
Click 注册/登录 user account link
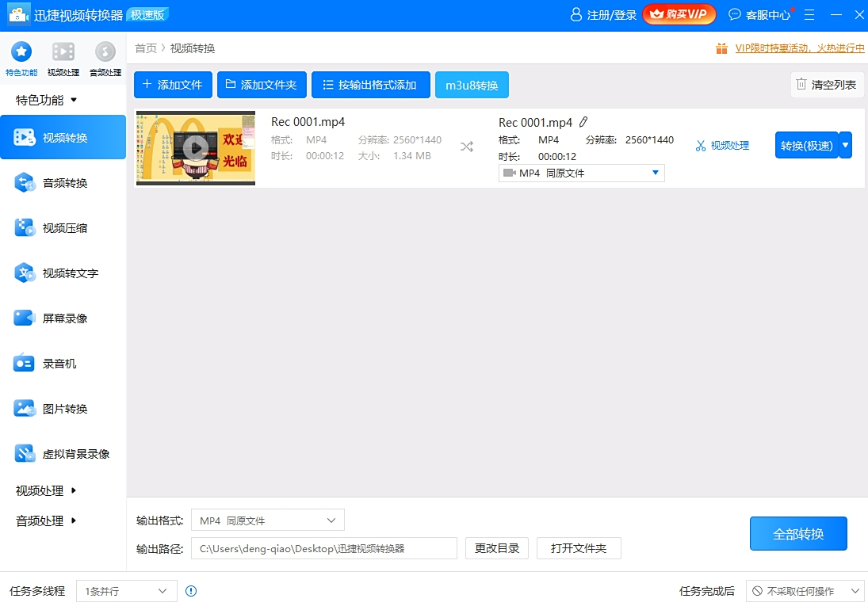click(x=603, y=15)
